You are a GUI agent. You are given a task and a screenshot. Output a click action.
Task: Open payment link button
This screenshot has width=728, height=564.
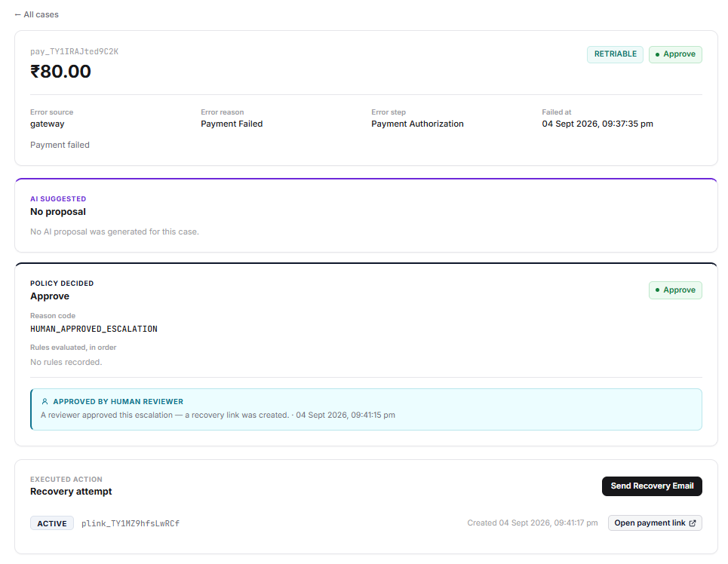(655, 523)
